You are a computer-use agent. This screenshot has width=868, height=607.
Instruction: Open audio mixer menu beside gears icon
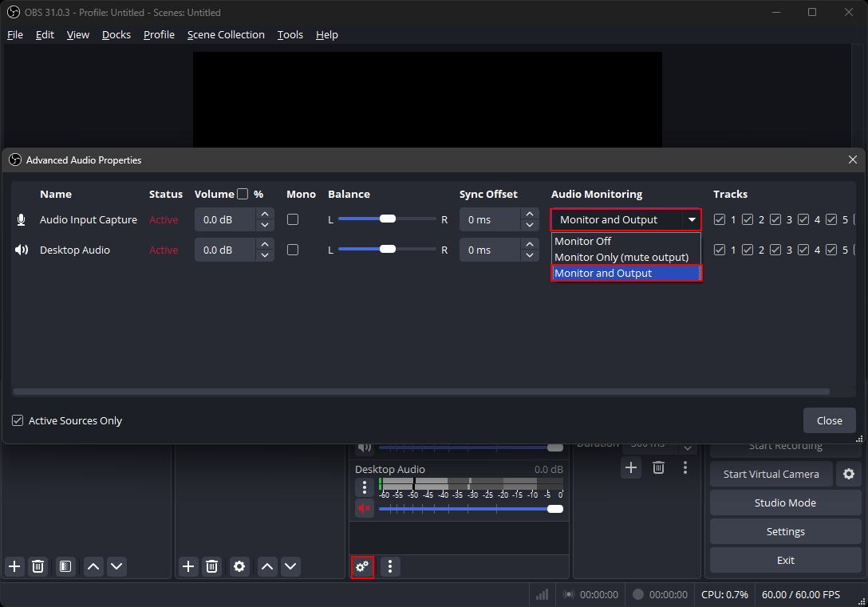(x=390, y=566)
